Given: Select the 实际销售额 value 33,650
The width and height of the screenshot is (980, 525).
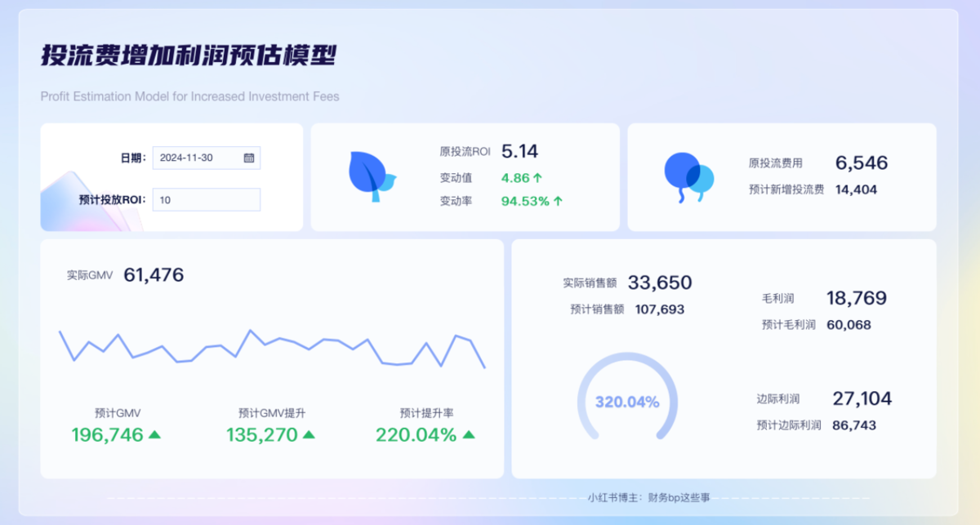Looking at the screenshot, I should (x=659, y=283).
